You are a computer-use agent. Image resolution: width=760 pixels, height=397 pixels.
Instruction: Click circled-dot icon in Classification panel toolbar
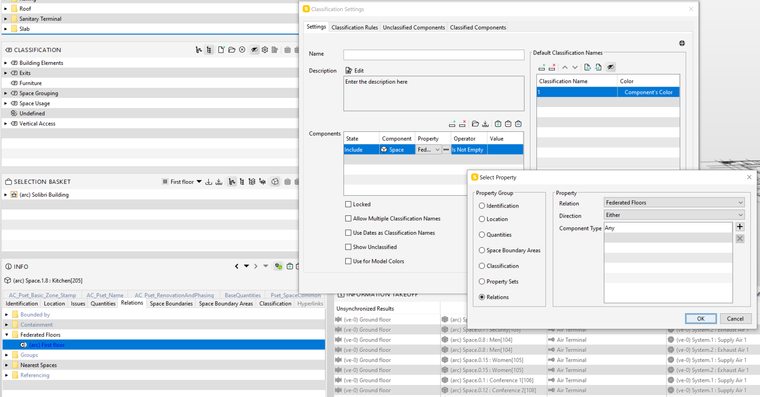point(242,49)
